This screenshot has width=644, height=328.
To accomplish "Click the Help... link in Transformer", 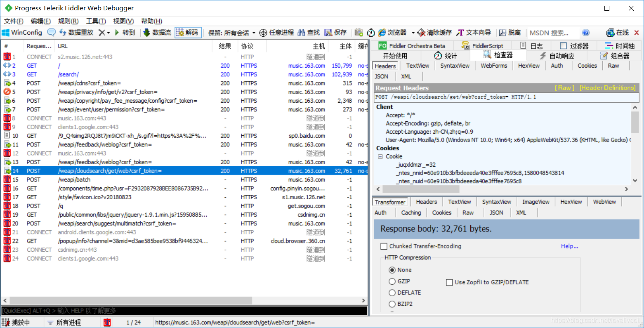I will pyautogui.click(x=569, y=246).
